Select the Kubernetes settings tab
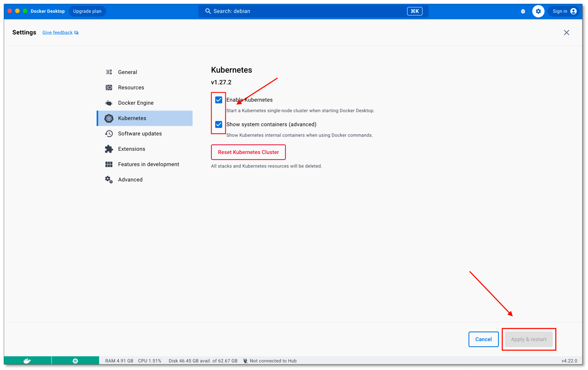The image size is (588, 370). 132,118
